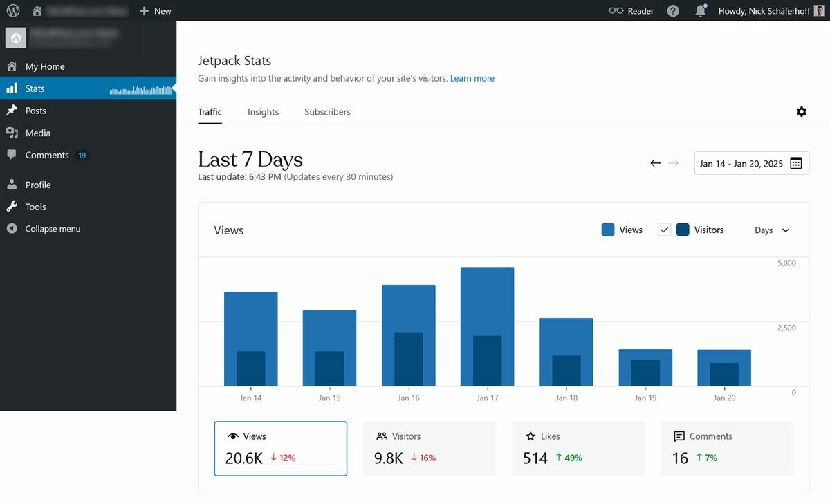Select the Jan 17 bar in the chart
Viewport: 830px width, 504px height.
[x=487, y=325]
